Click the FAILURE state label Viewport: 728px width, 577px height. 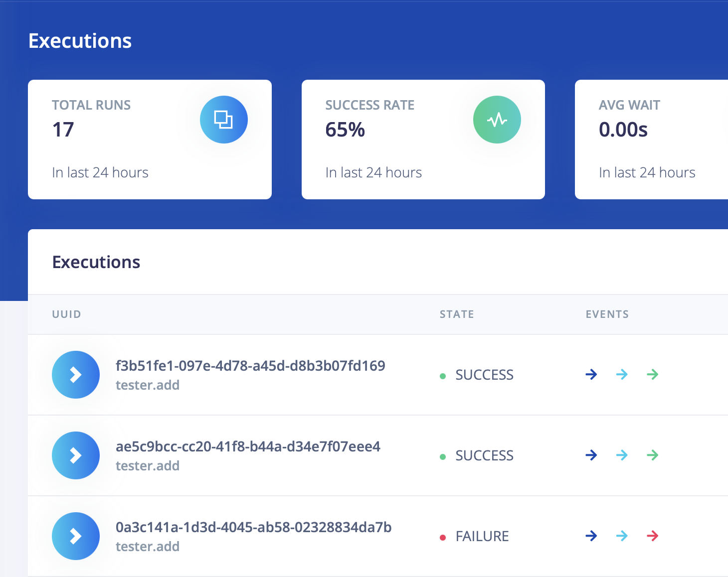pos(482,536)
